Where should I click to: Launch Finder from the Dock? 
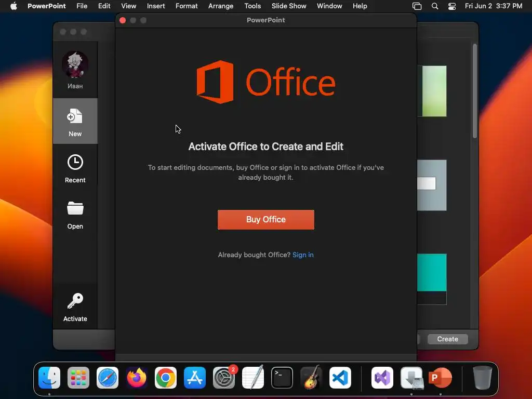pos(49,378)
